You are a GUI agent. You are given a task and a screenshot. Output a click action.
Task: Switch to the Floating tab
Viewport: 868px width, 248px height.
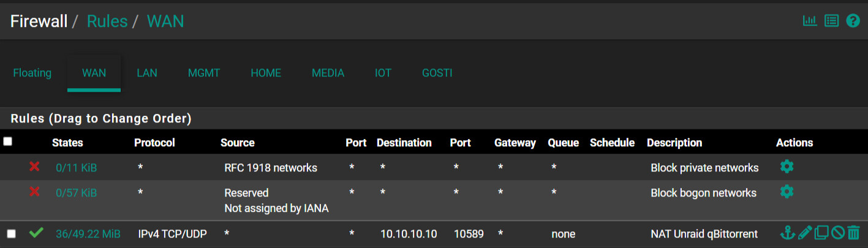[x=32, y=73]
